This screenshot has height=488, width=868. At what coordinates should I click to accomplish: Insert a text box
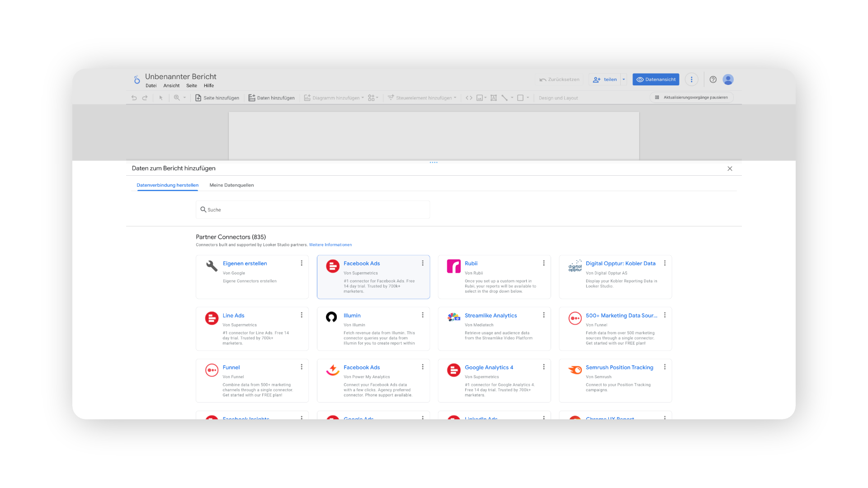[x=494, y=98]
